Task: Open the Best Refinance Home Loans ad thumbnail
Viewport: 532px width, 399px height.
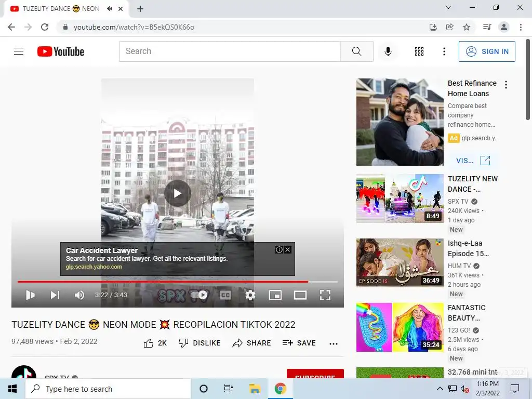Action: (x=400, y=122)
